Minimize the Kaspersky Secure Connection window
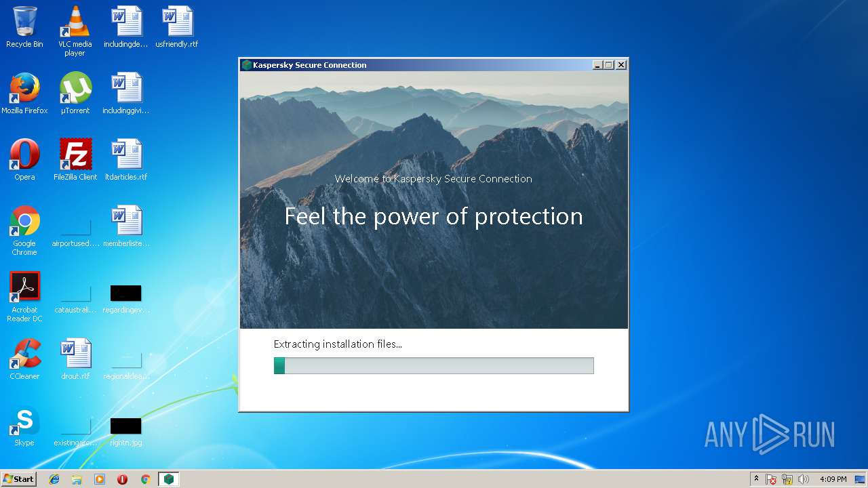Viewport: 868px width, 488px height. click(597, 65)
